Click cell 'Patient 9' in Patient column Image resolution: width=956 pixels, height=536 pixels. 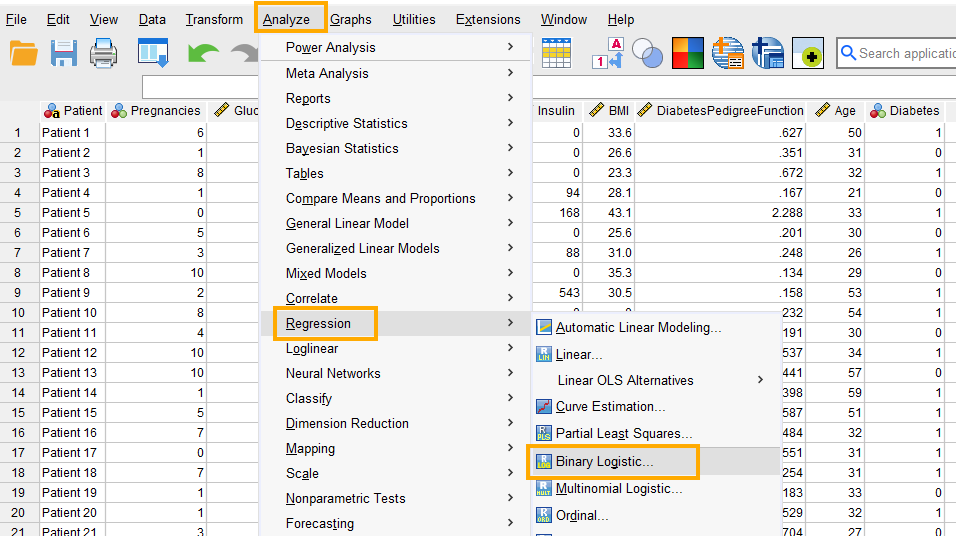tap(73, 293)
